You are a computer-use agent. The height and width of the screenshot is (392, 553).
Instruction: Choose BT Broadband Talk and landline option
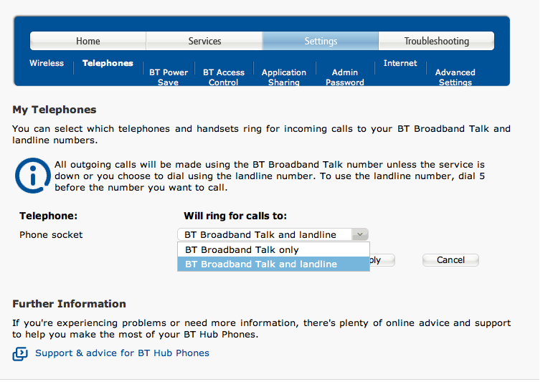click(273, 264)
